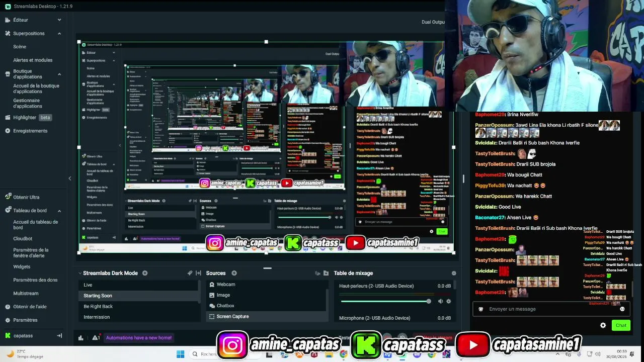Open Alertes et modules menu item
The image size is (644, 362).
[33, 60]
